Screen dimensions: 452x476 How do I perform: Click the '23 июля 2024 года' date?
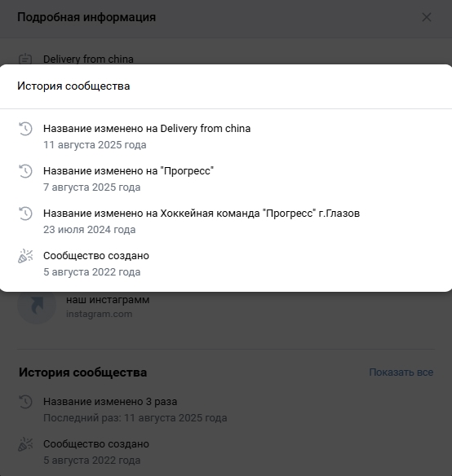click(90, 230)
